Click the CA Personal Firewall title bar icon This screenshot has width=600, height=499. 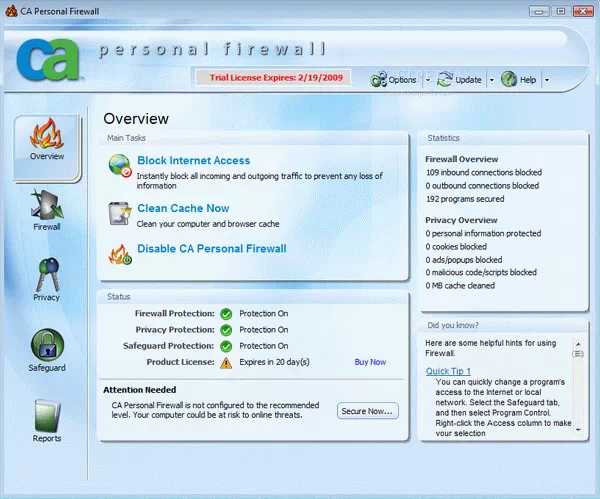11,11
